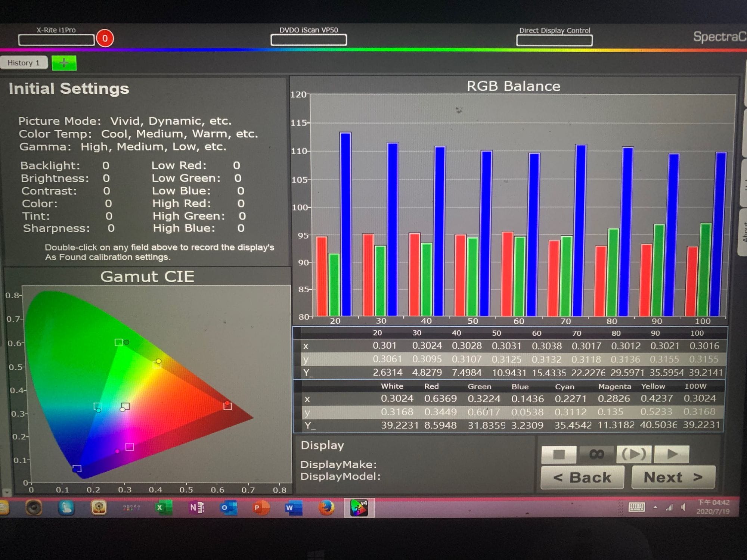Click the Backlight value field

106,165
